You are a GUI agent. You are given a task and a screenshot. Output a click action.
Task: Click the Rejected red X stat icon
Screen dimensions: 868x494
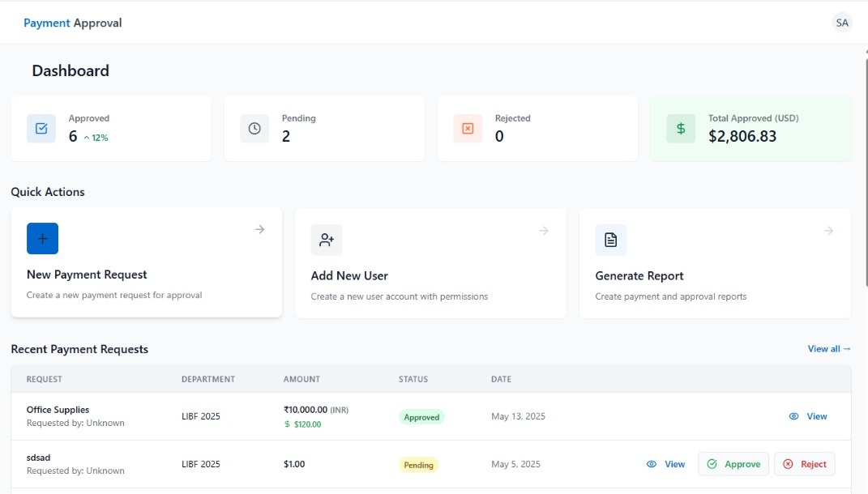pyautogui.click(x=468, y=129)
